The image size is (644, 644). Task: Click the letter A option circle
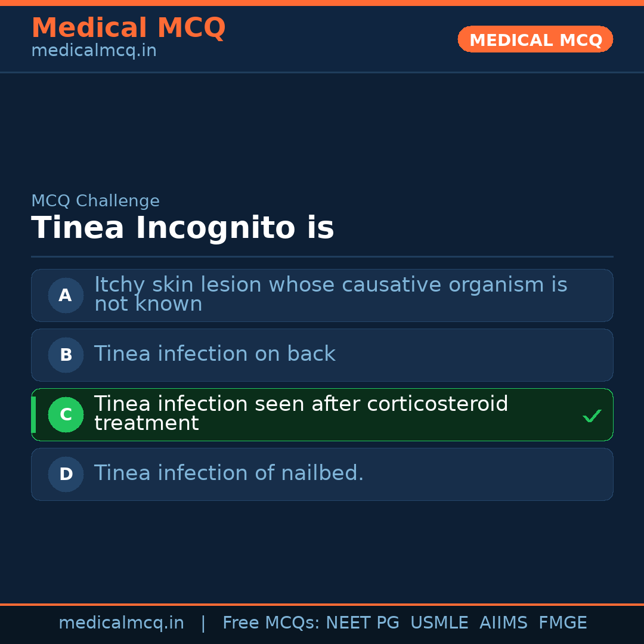(66, 295)
